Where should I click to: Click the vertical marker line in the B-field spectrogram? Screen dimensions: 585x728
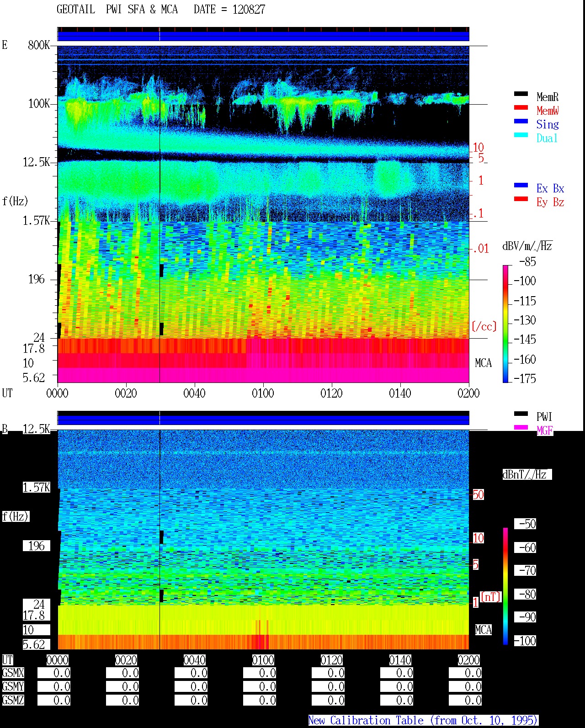coord(160,539)
